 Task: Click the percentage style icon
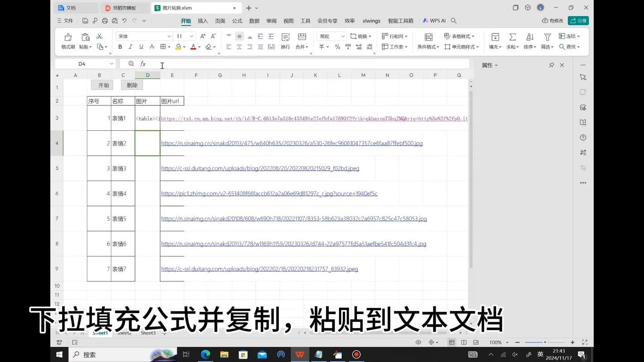pyautogui.click(x=337, y=47)
